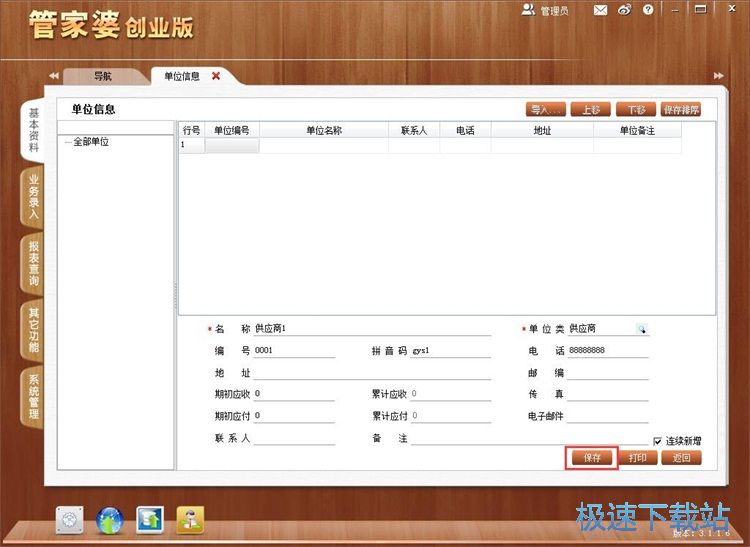Click the 联系人 column header
Viewport: 750px width, 547px height.
tap(414, 130)
